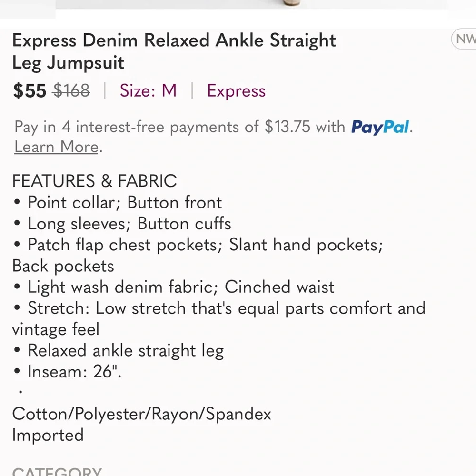Expand the CATEGORY section
The image size is (476, 476).
click(57, 472)
